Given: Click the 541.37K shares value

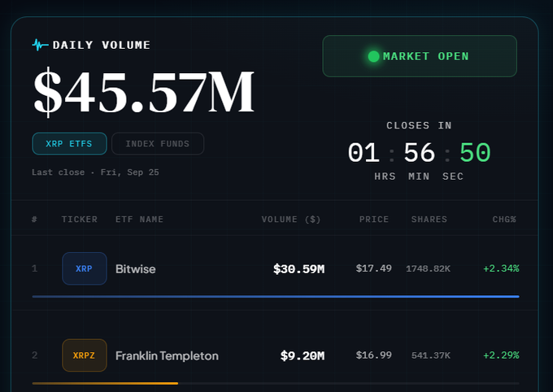Looking at the screenshot, I should [431, 355].
